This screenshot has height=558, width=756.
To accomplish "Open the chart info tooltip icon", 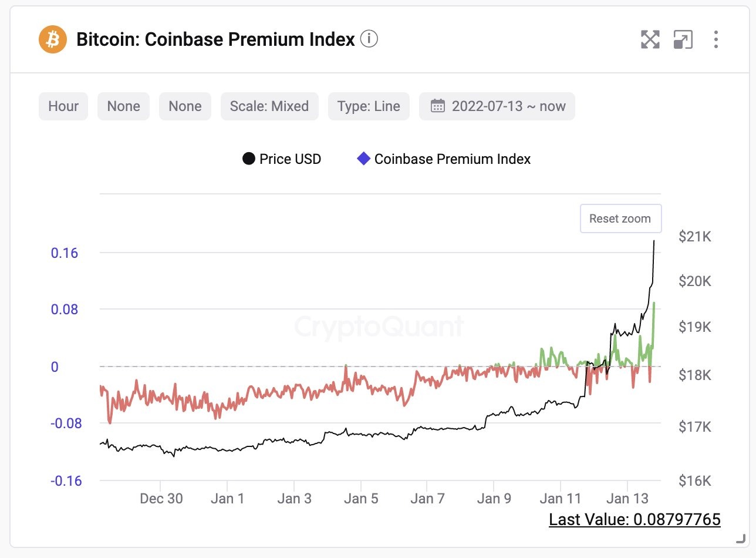I will pyautogui.click(x=370, y=40).
